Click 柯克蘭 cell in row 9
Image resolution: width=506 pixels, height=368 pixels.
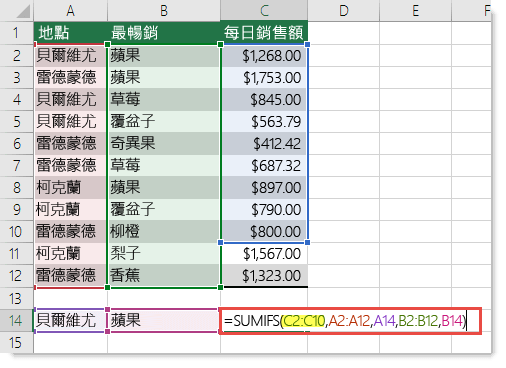[x=70, y=209]
